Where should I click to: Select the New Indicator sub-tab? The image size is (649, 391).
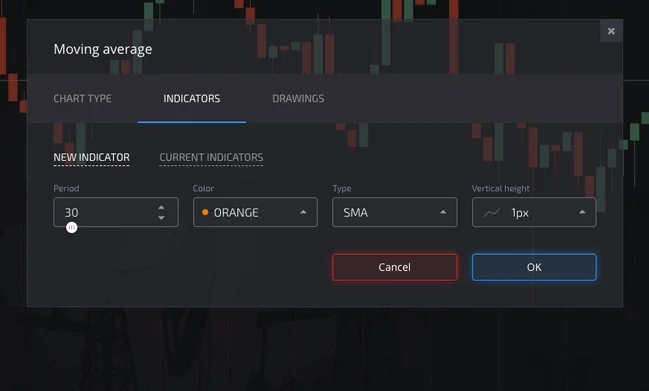[x=91, y=157]
